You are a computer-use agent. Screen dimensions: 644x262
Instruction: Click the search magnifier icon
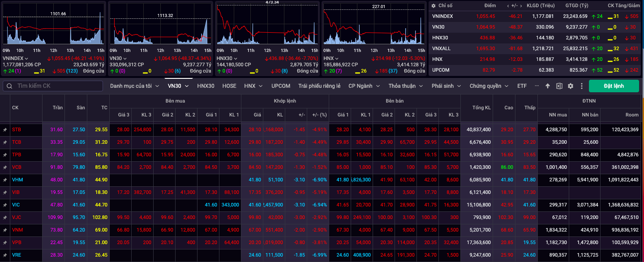pyautogui.click(x=9, y=86)
